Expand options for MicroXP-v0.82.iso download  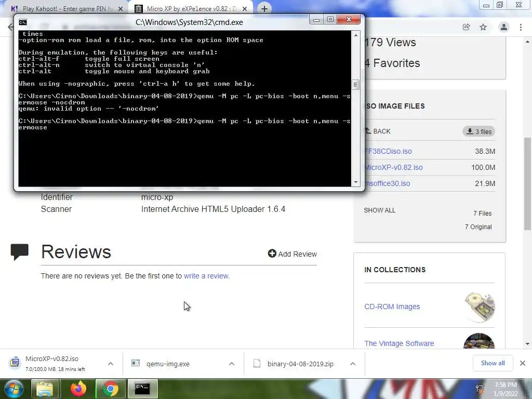(x=111, y=364)
